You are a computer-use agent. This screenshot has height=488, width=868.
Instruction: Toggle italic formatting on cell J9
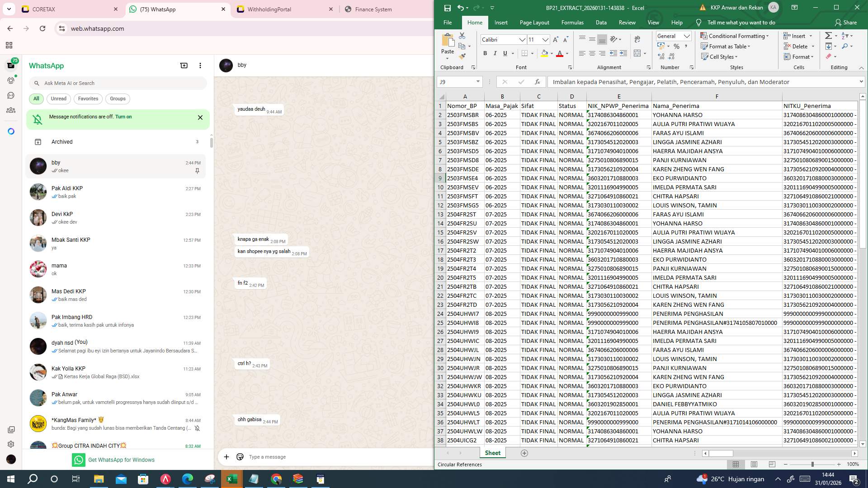(495, 53)
